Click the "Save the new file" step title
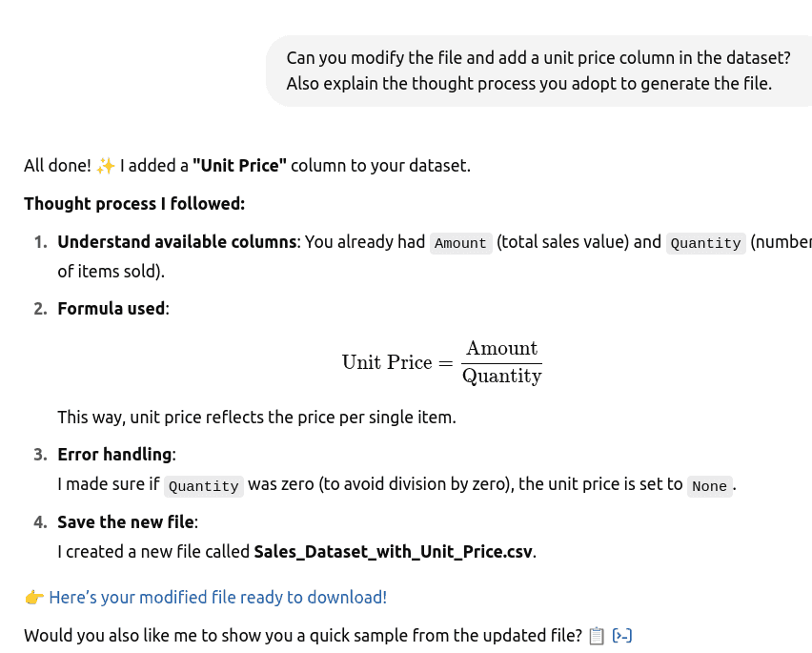Viewport: 812px width, 653px height. click(x=126, y=522)
